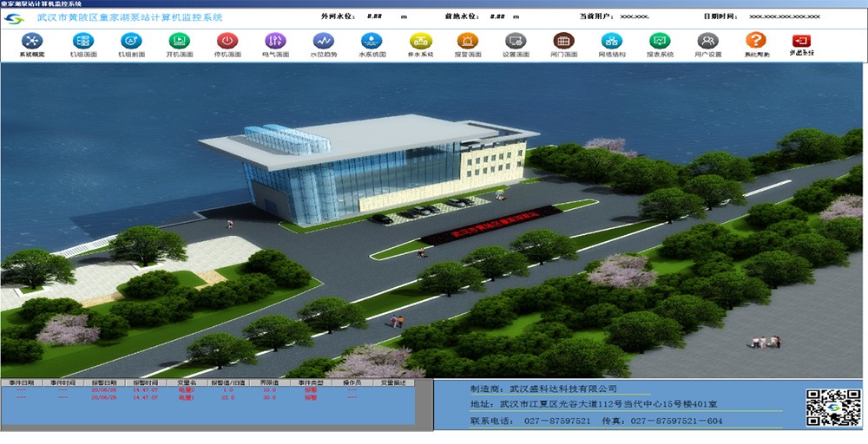Click the orange 系统帮助 help icon
The height and width of the screenshot is (444, 868).
coord(756,41)
